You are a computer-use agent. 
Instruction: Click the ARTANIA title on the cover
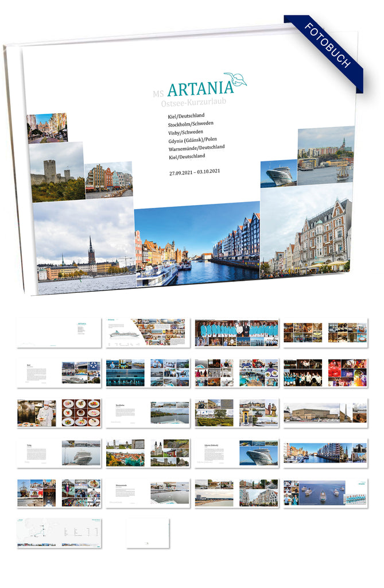tap(200, 89)
